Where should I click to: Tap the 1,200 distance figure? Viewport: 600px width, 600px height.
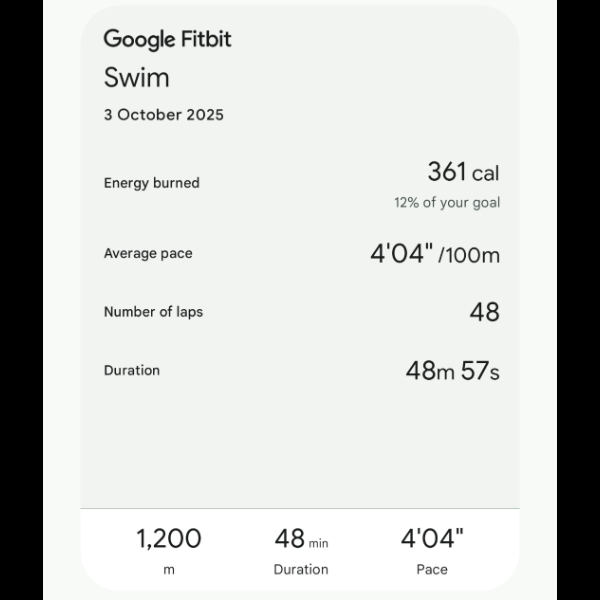[168, 539]
